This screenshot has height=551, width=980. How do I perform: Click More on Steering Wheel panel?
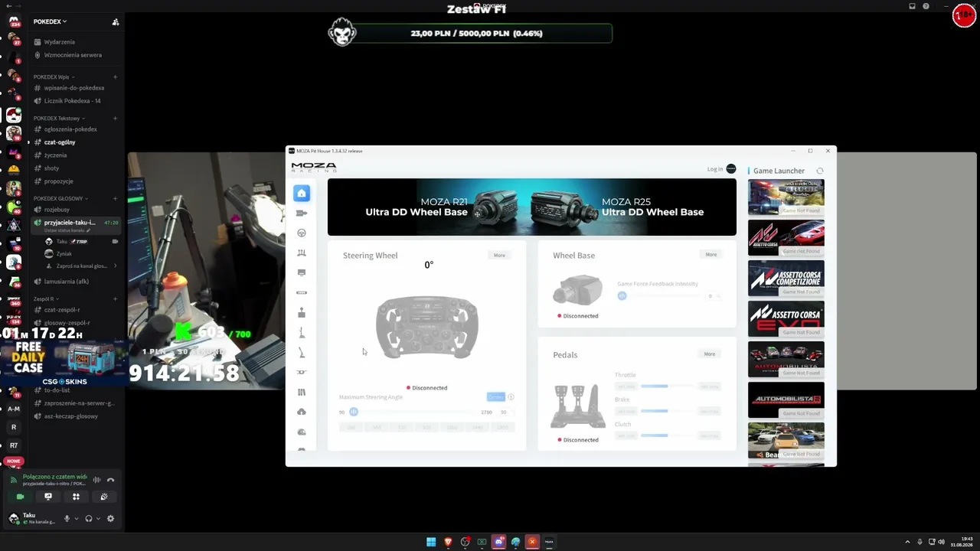[499, 256]
